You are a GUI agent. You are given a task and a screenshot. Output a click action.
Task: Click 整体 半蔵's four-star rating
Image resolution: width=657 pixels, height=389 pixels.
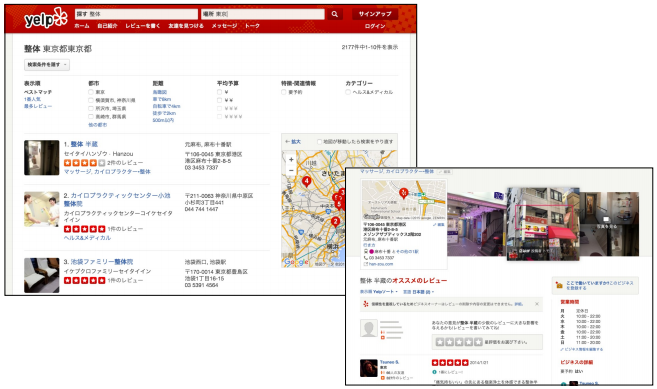84,163
